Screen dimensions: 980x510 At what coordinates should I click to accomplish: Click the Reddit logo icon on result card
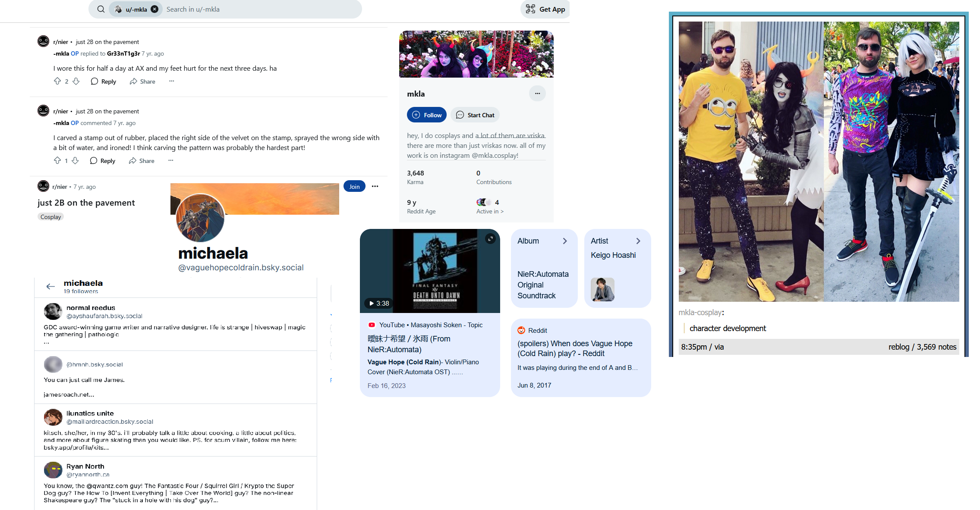point(521,330)
